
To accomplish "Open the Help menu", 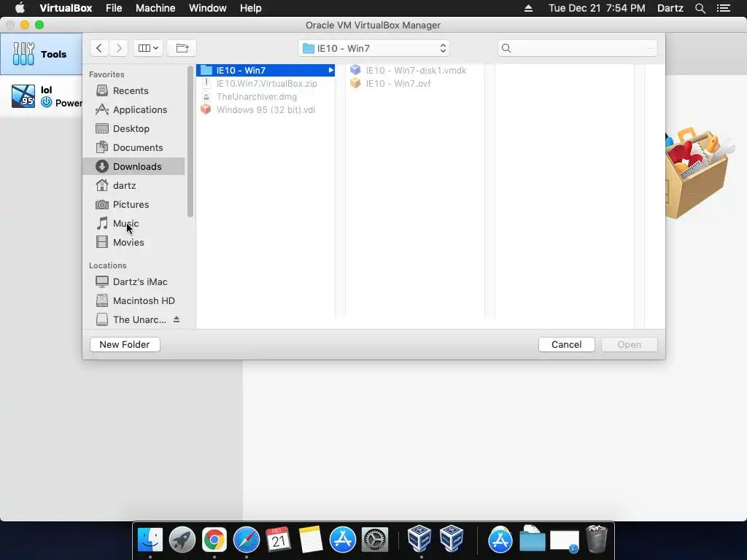I will pos(251,8).
